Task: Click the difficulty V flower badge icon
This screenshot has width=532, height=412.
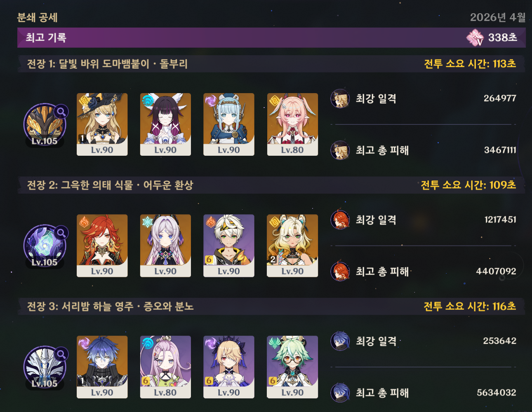Action: coord(475,37)
